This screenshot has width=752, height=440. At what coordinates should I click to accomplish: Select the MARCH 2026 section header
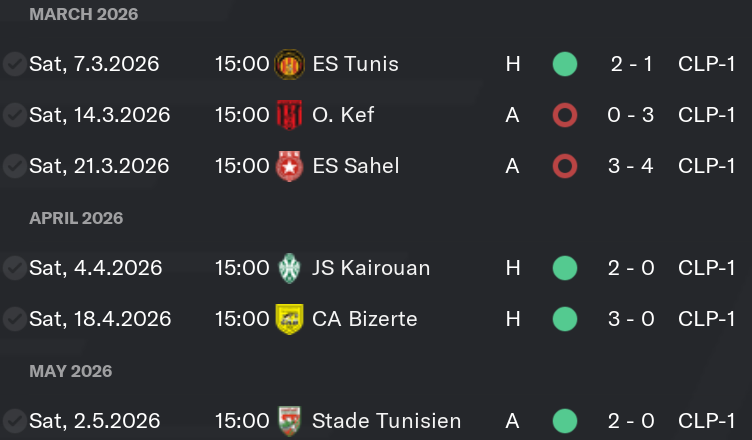(x=83, y=14)
